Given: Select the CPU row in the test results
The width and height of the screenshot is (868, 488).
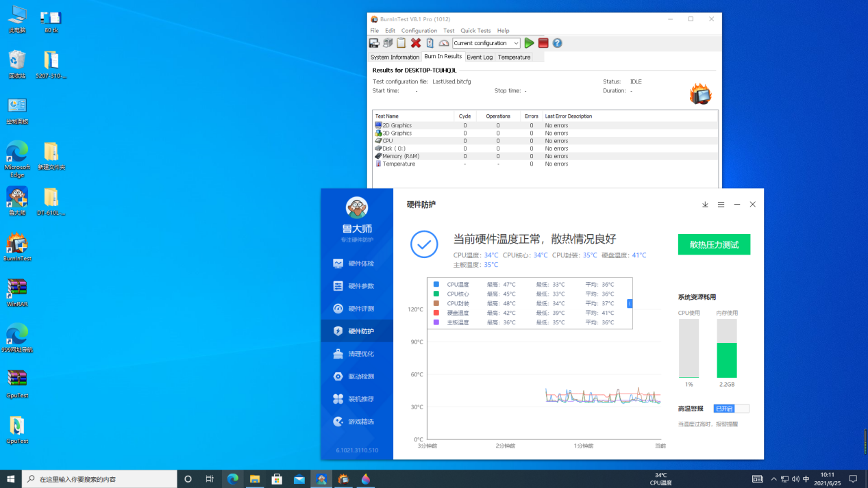Looking at the screenshot, I should point(411,140).
